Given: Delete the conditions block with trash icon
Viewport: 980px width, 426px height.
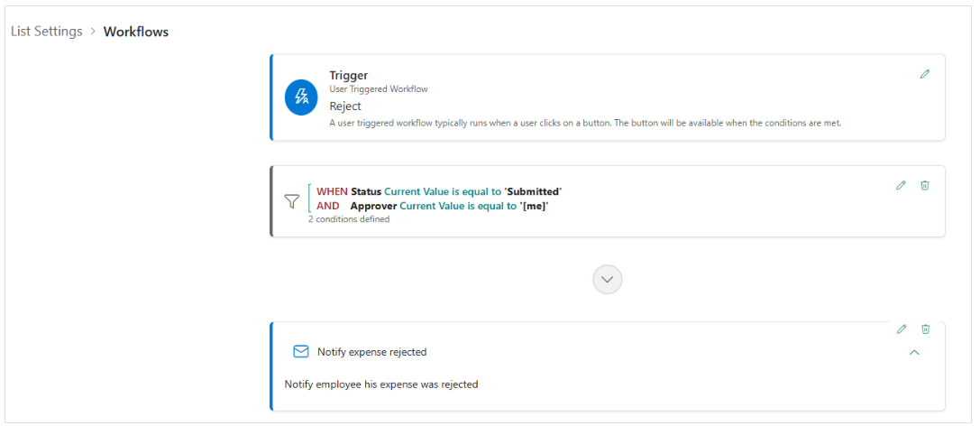Looking at the screenshot, I should [925, 185].
